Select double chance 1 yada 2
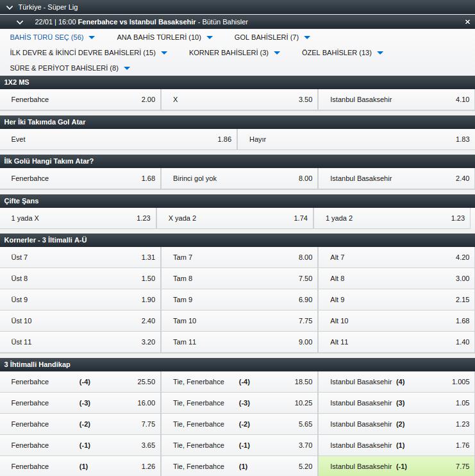Screen dimensions: 475x476 coord(392,218)
